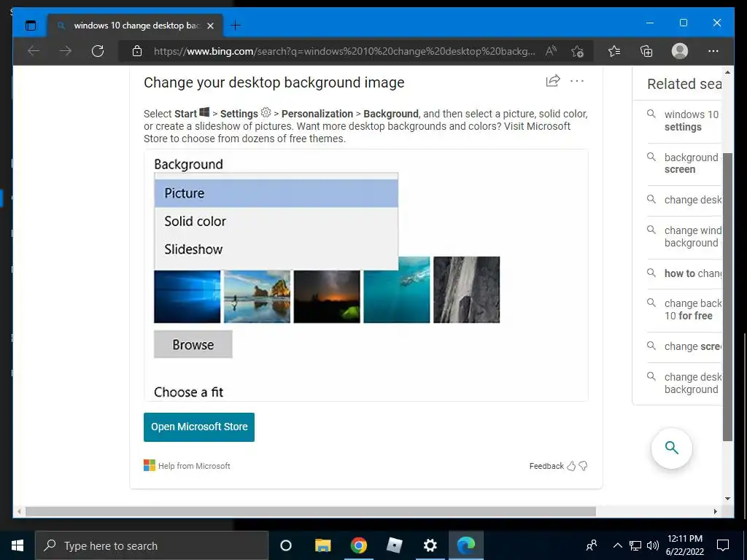The width and height of the screenshot is (747, 560).
Task: Open Roblox icon on taskbar
Action: pyautogui.click(x=395, y=545)
